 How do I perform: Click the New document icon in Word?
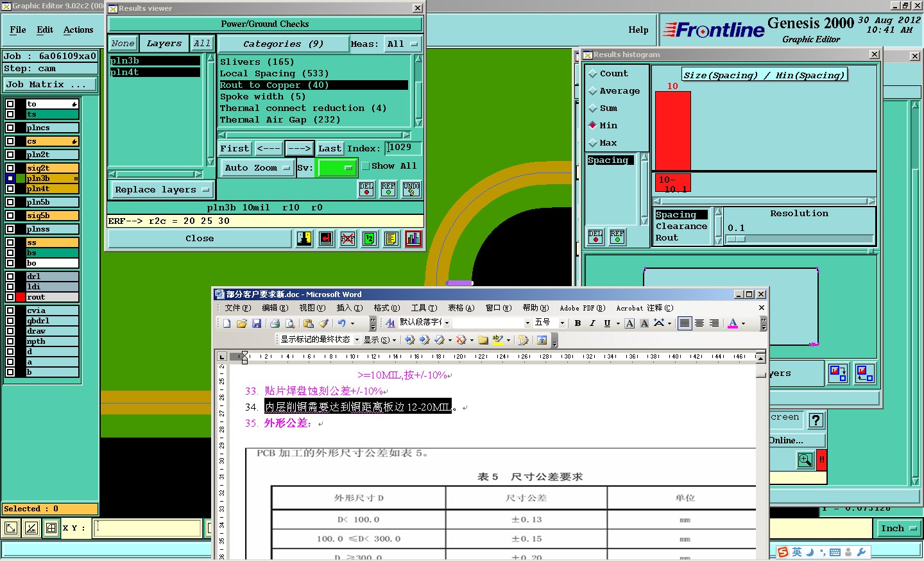point(227,323)
